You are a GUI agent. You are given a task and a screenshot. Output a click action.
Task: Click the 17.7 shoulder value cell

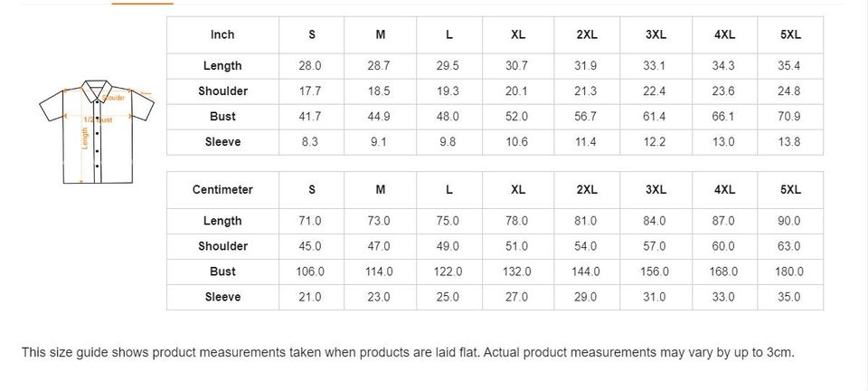click(x=311, y=91)
